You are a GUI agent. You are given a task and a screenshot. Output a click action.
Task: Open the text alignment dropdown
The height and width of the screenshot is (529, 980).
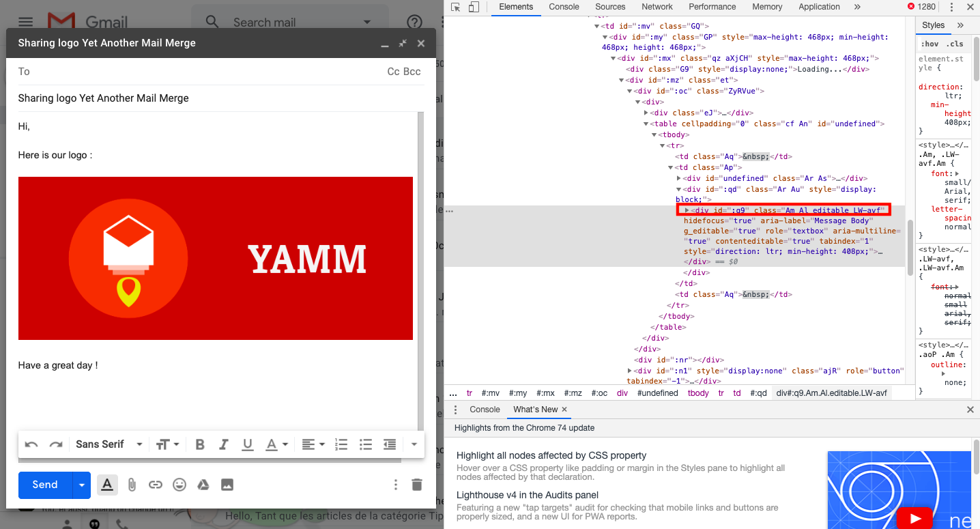[313, 444]
